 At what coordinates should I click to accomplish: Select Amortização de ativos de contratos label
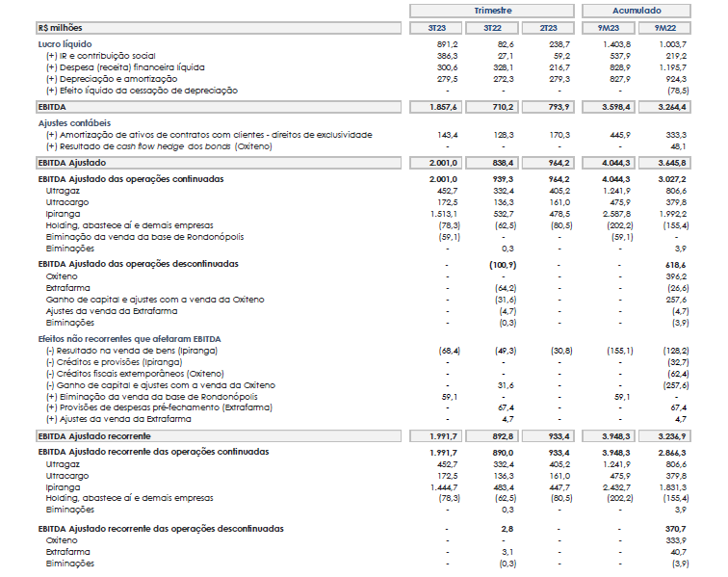click(209, 135)
